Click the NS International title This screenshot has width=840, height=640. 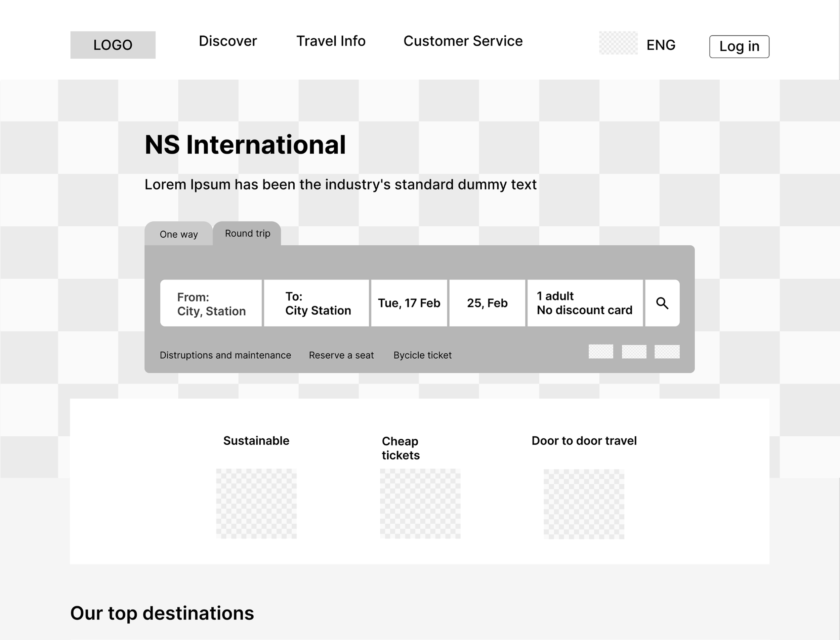[245, 145]
